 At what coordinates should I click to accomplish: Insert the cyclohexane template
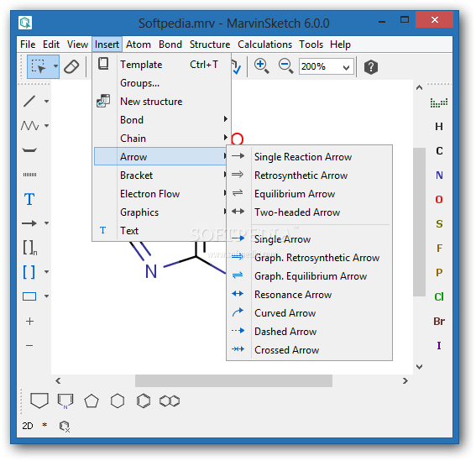pyautogui.click(x=118, y=401)
